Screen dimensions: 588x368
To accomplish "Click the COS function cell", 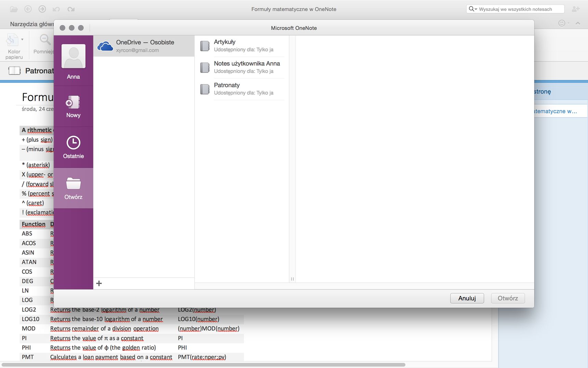I will pos(27,271).
